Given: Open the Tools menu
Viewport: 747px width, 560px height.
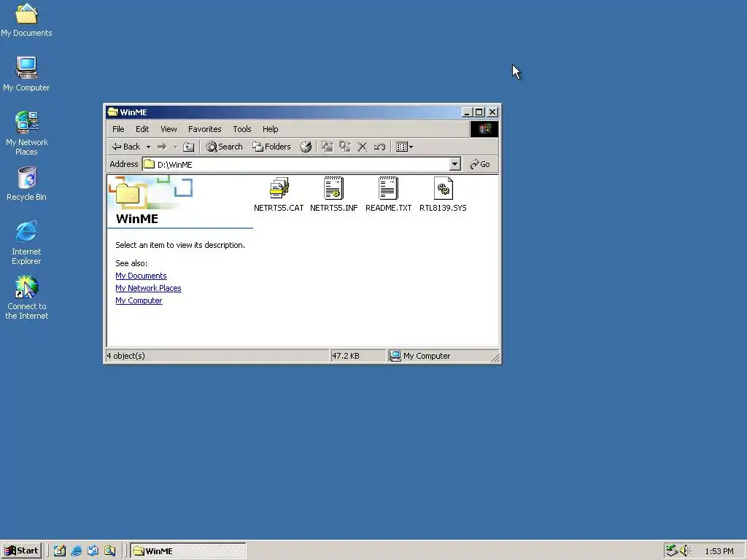Looking at the screenshot, I should point(242,129).
